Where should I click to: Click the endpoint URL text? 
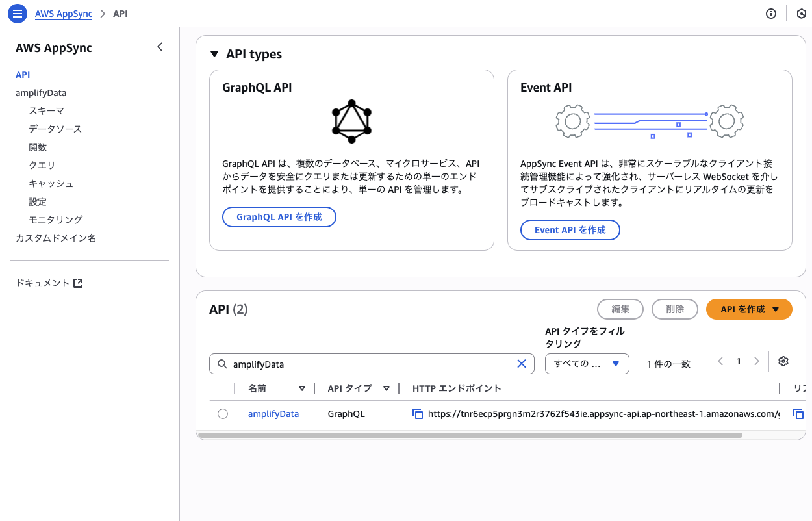[x=603, y=414]
